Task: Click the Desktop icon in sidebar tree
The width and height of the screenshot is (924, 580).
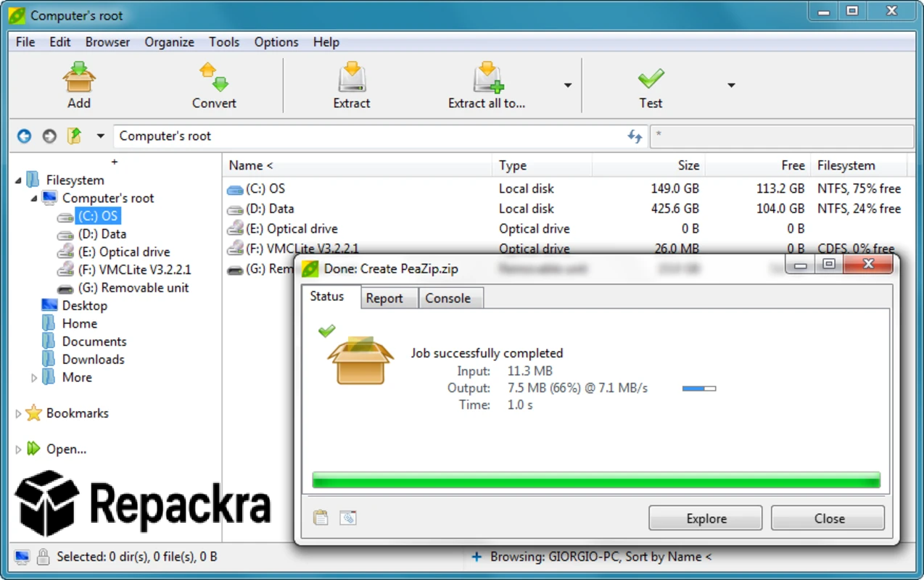Action: pyautogui.click(x=49, y=305)
